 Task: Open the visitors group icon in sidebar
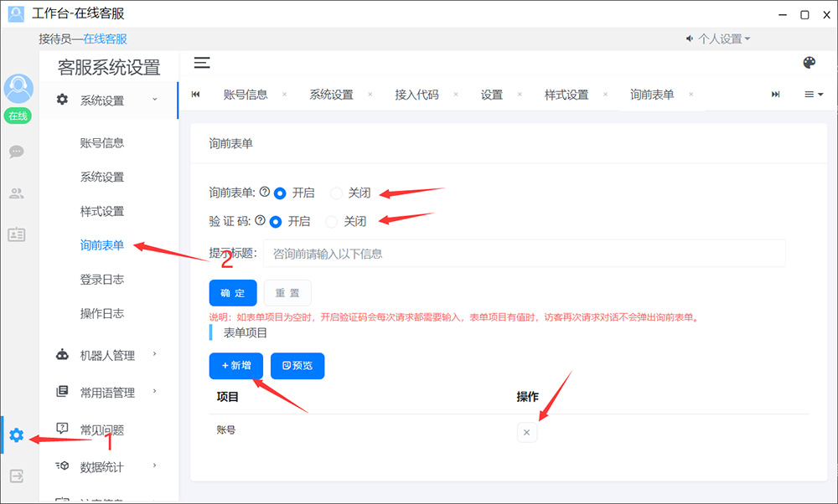[x=17, y=193]
